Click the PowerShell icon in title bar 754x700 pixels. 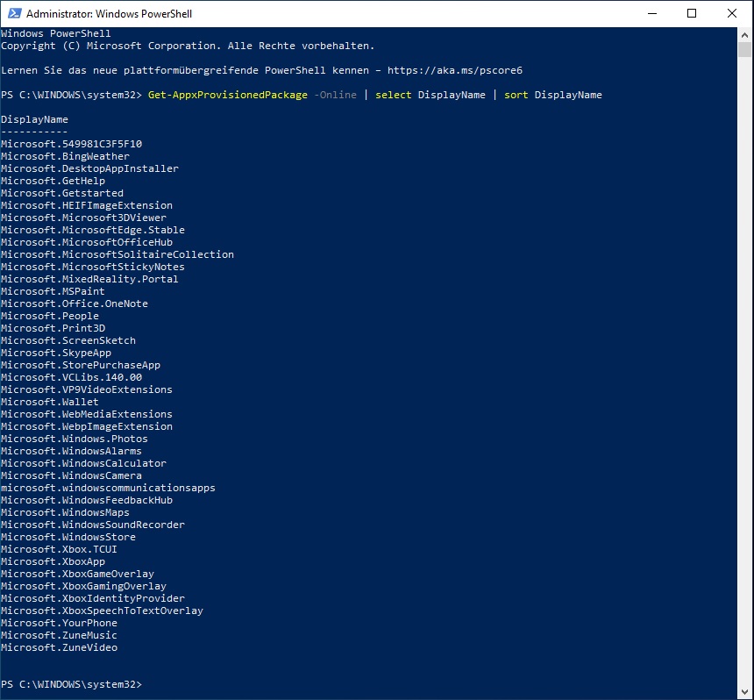click(x=14, y=13)
